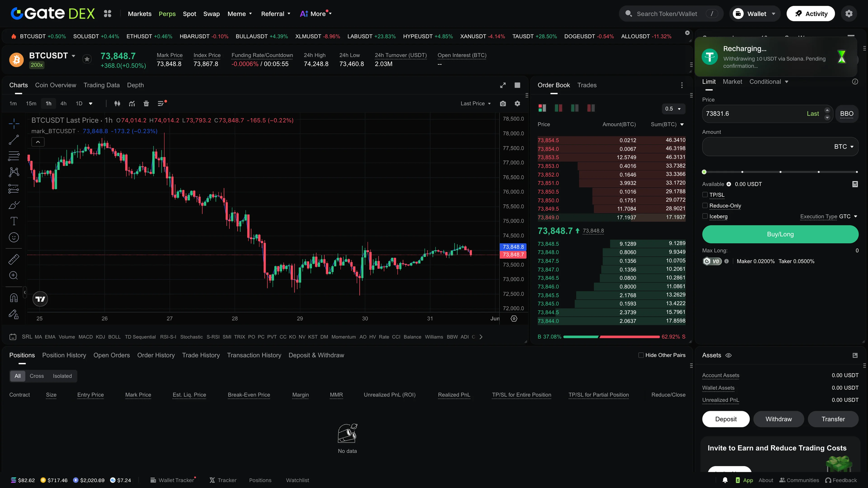Select the ruler measure tool

coord(14,259)
